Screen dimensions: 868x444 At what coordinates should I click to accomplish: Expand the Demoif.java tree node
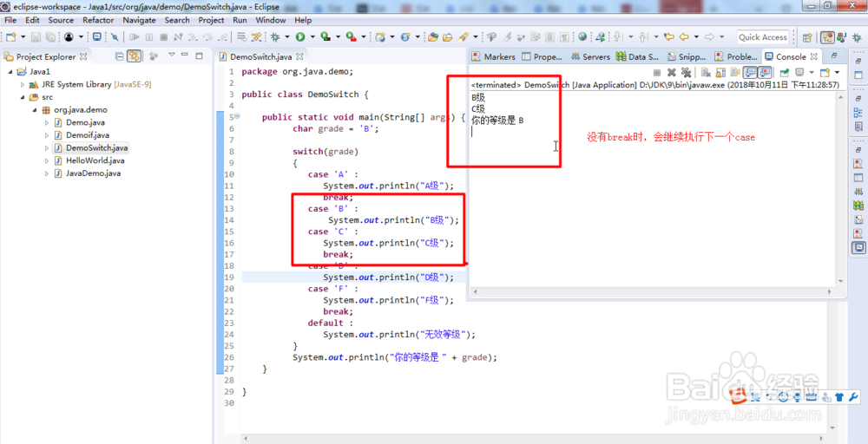point(47,135)
